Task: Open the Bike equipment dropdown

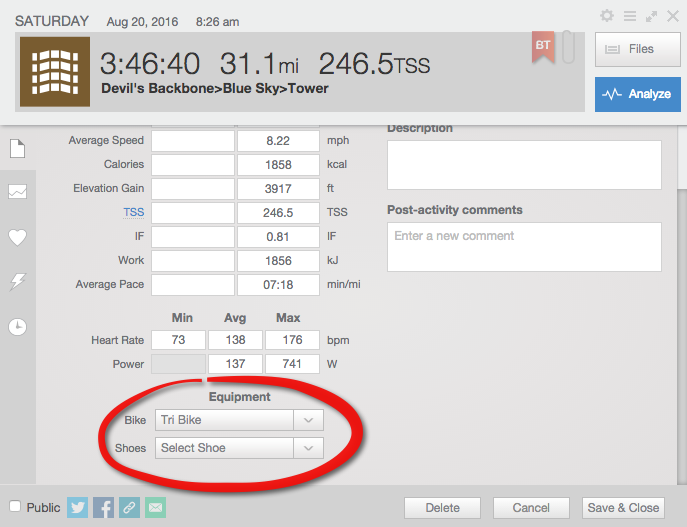Action: [239, 420]
